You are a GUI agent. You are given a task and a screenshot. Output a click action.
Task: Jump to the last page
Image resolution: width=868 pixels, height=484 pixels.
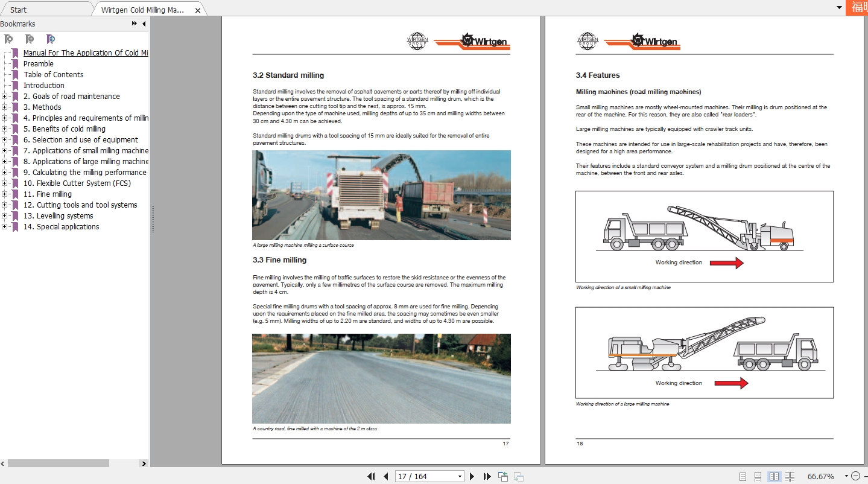click(x=487, y=476)
